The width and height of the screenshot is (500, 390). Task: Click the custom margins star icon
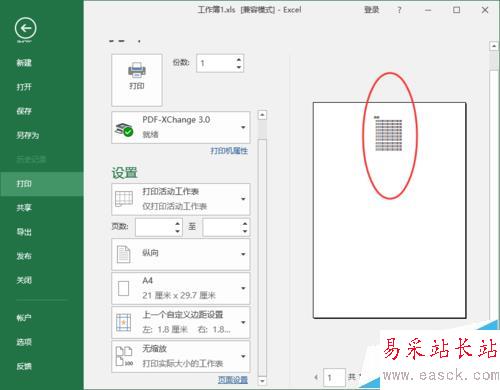point(123,322)
